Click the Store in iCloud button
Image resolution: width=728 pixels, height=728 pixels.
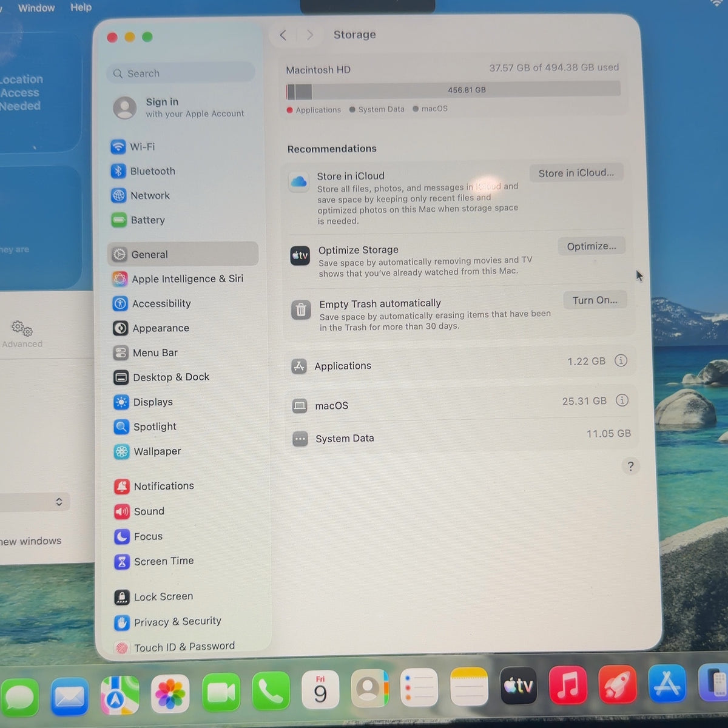pos(576,173)
